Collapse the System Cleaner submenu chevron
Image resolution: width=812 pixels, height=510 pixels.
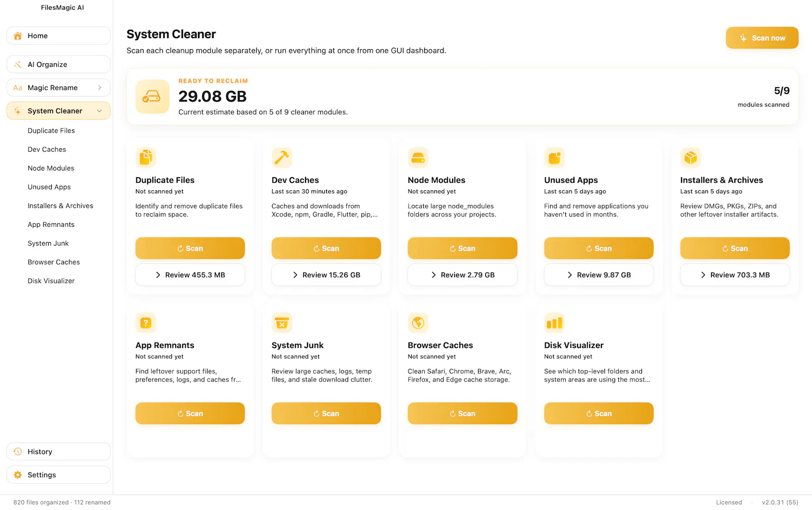point(99,111)
